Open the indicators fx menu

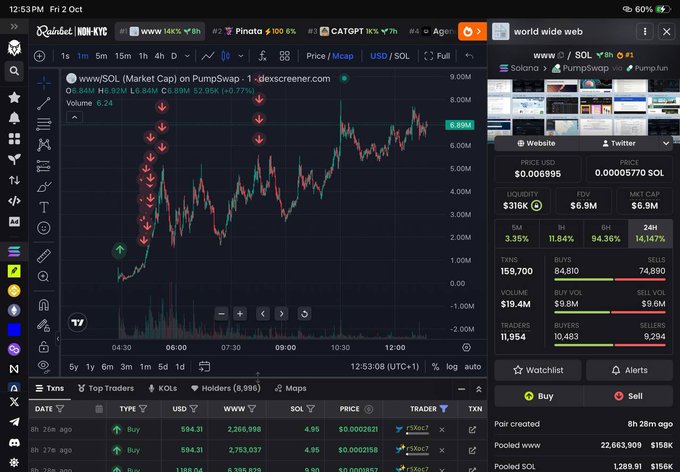point(262,56)
